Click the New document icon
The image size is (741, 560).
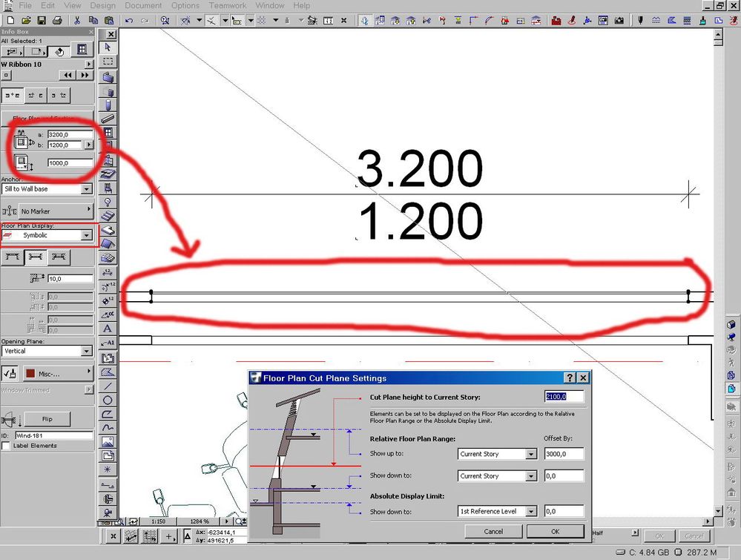pos(10,20)
